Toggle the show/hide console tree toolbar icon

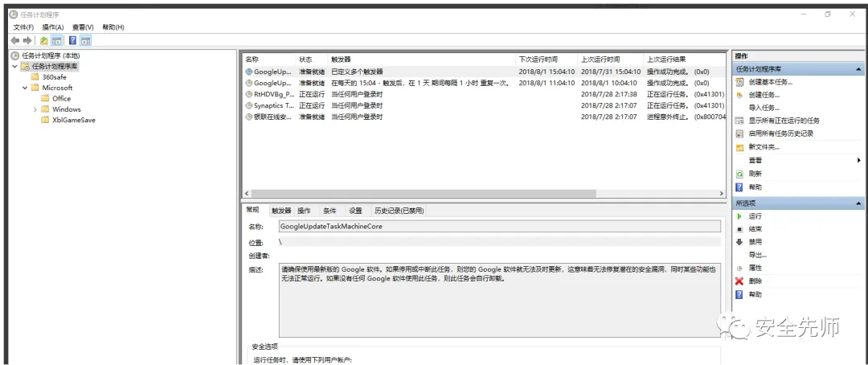(56, 40)
